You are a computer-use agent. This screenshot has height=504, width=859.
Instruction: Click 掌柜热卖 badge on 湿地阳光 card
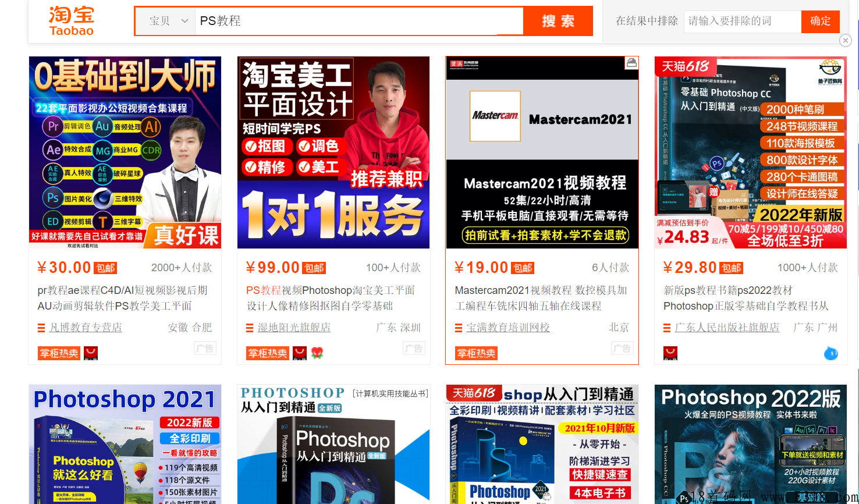tap(268, 353)
